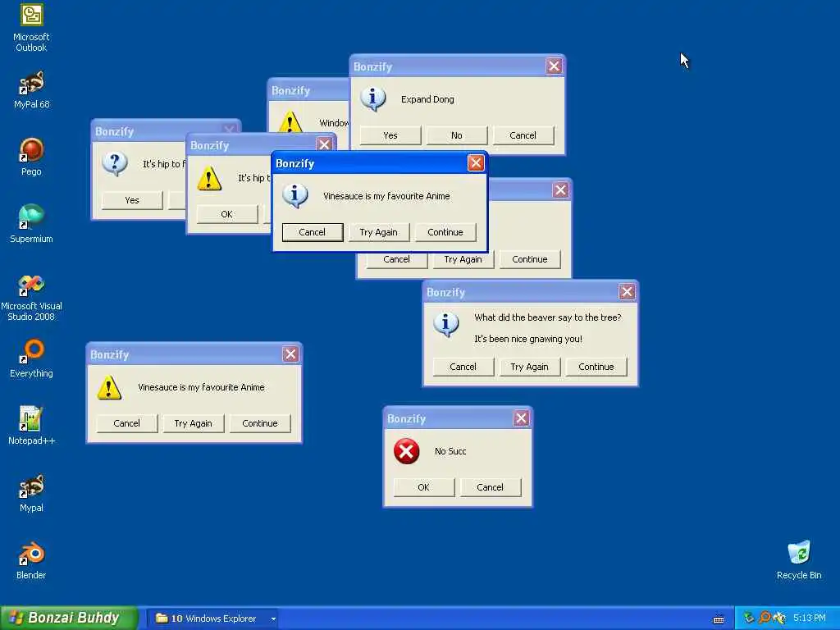Screen dimensions: 840x630
Task: Select the Supermium desktop shortcut
Action: point(31,224)
